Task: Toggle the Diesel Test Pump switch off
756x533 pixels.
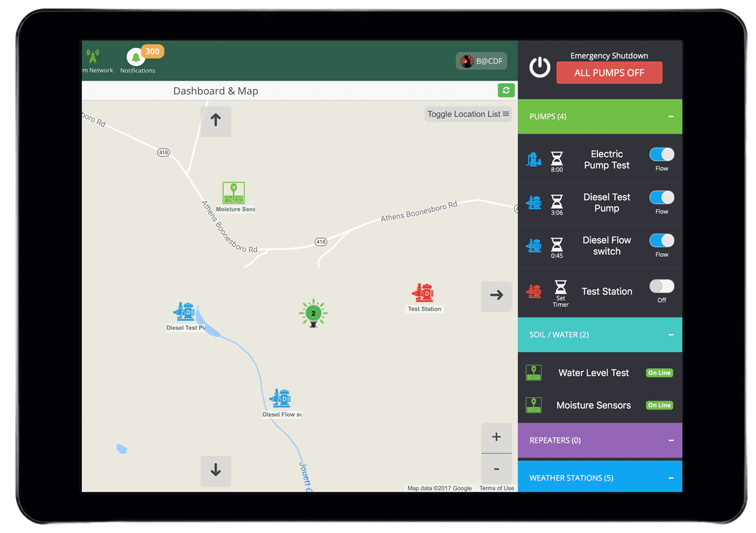Action: [x=662, y=197]
